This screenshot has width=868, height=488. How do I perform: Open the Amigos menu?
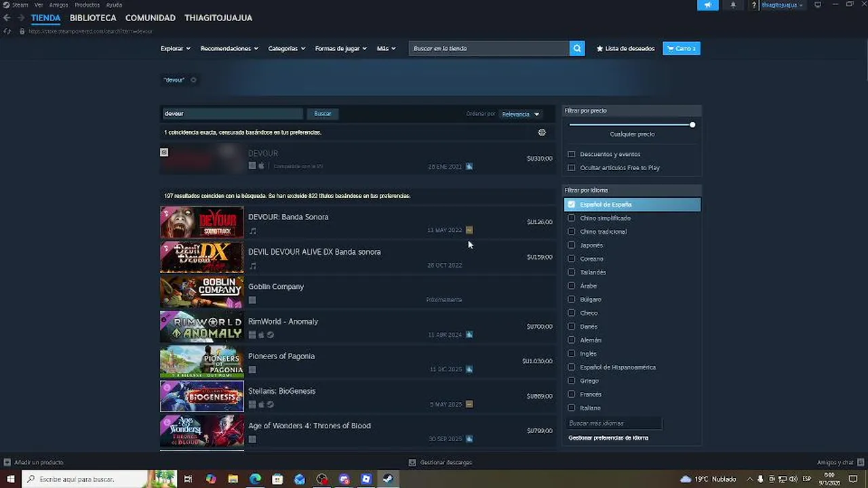click(x=58, y=5)
